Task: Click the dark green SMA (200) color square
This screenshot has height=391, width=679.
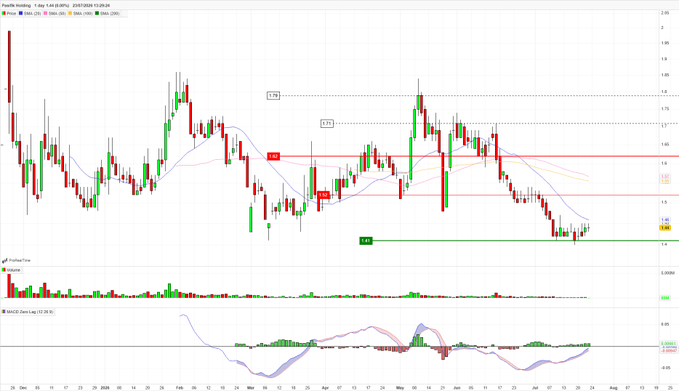Action: (97, 13)
